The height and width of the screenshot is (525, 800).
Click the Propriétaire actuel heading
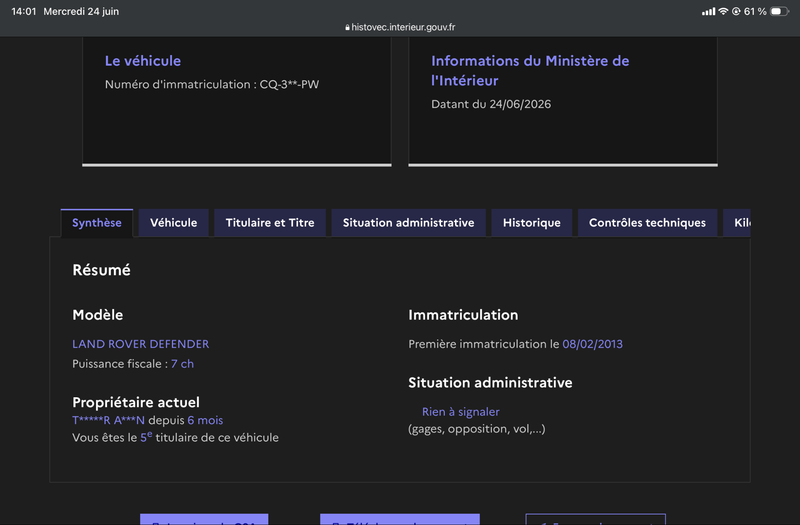136,402
